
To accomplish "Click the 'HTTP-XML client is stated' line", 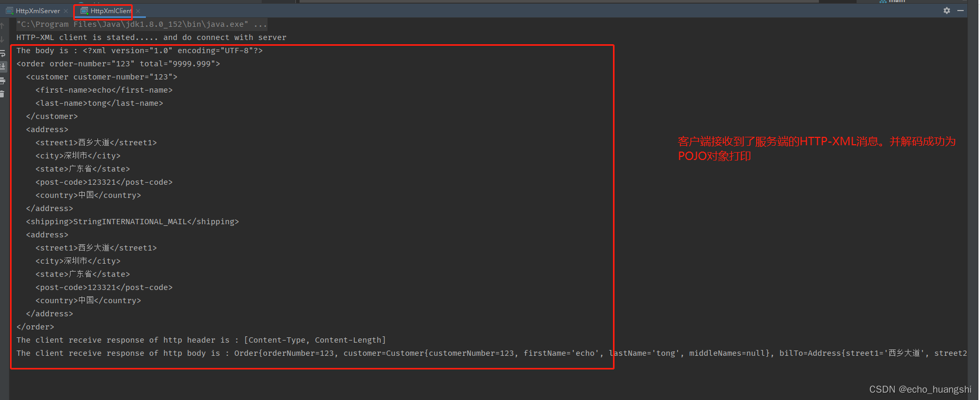I will [151, 37].
